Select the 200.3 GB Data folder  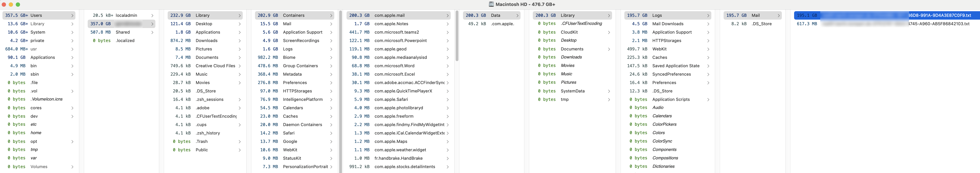coord(492,16)
